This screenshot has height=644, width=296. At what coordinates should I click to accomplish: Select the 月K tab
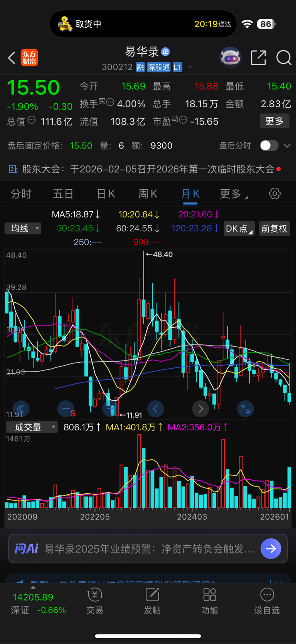190,194
